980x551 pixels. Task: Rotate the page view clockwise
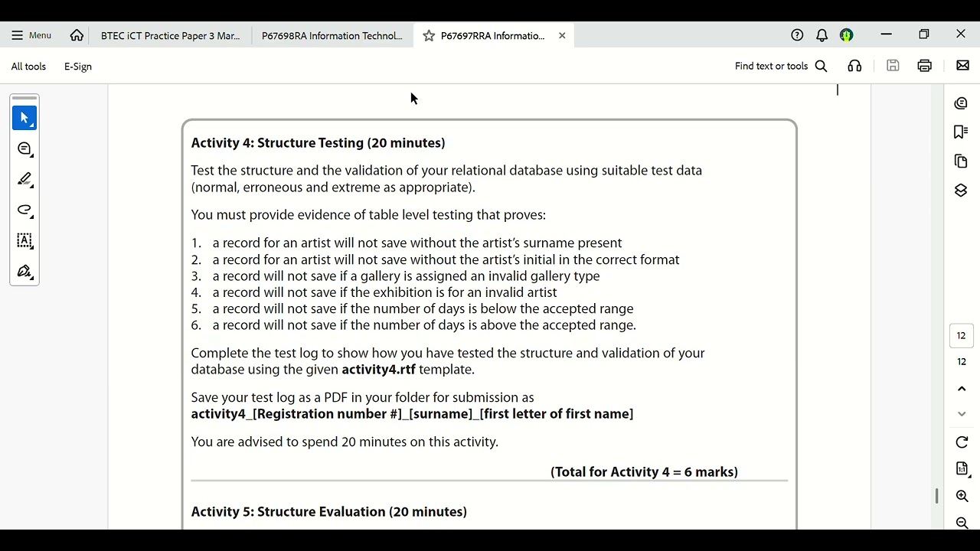click(962, 442)
